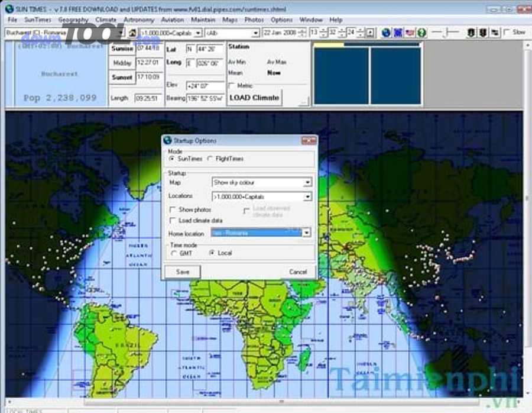Image resolution: width=532 pixels, height=413 pixels.
Task: Select the FlightTimes mode radio button
Action: coord(210,159)
